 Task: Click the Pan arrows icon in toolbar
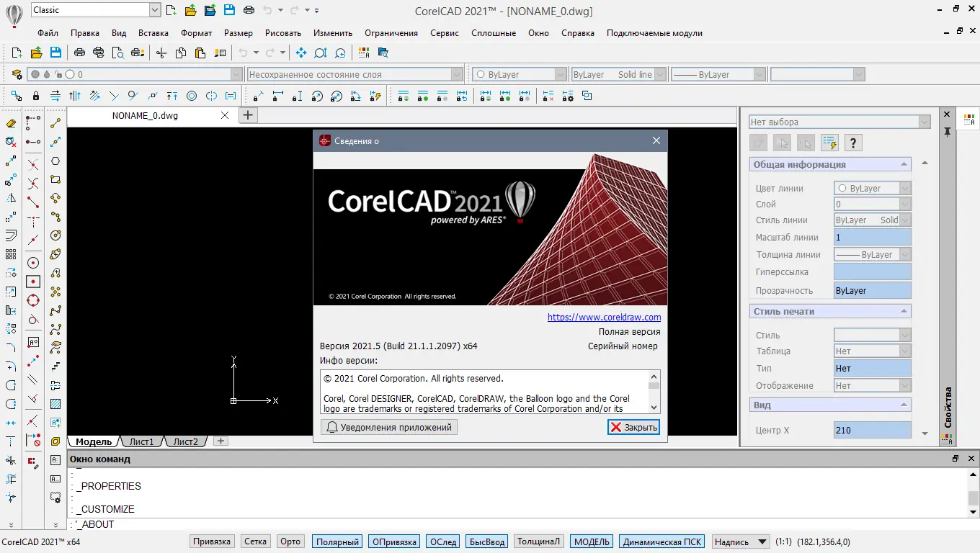(301, 53)
